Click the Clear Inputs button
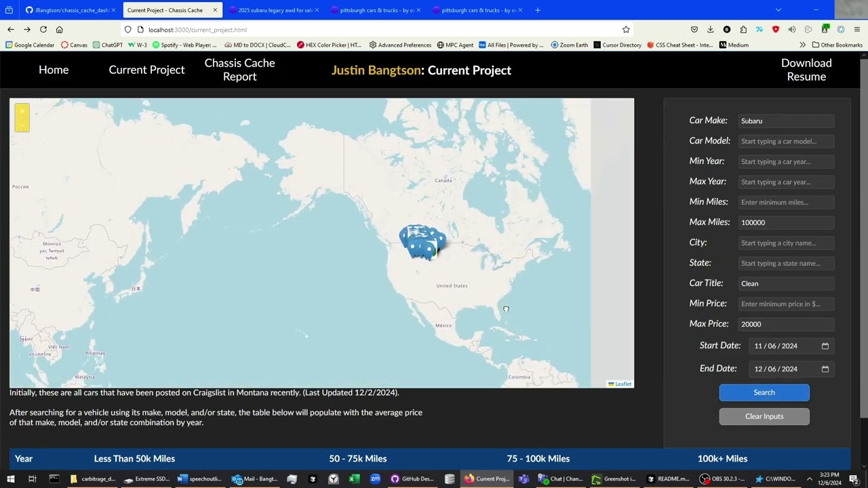Viewport: 868px width, 488px height. point(764,416)
